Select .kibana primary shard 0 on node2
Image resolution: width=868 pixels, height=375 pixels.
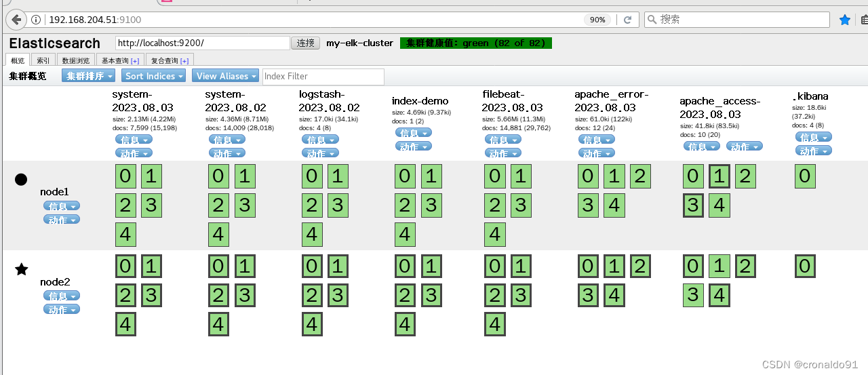pyautogui.click(x=805, y=266)
